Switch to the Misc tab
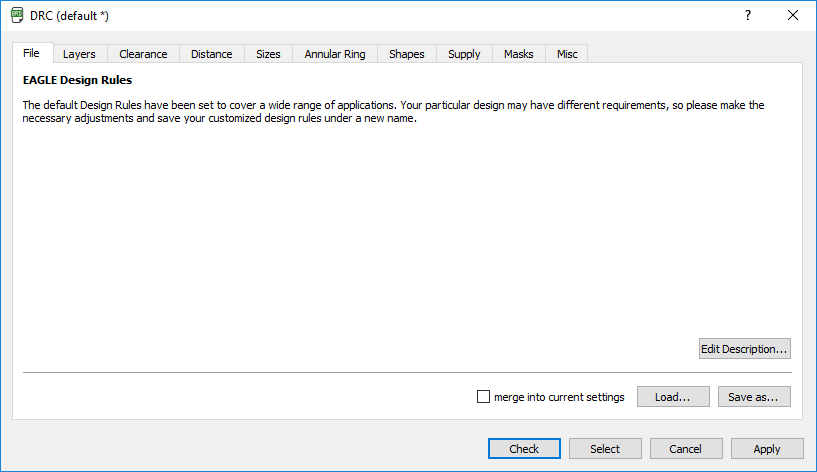817x472 pixels. (567, 54)
